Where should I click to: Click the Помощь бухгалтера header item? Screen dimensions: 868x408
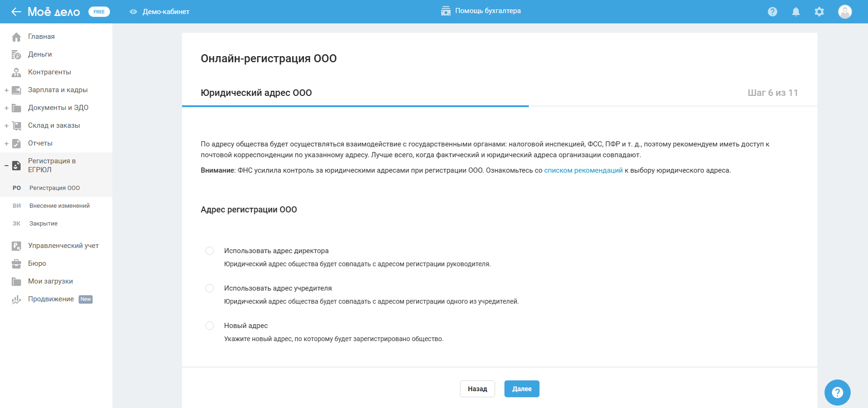[481, 11]
